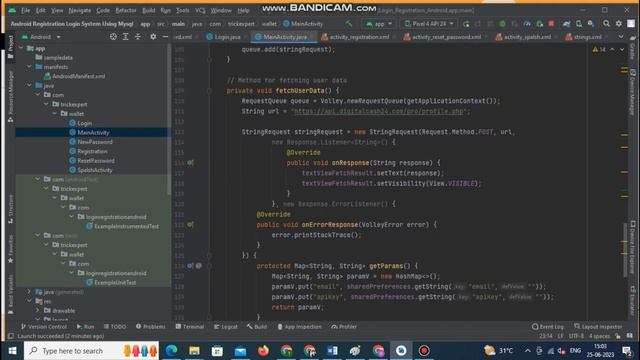Viewport: 640px width, 360px height.
Task: Open the Refactor menu
Action: click(x=126, y=10)
